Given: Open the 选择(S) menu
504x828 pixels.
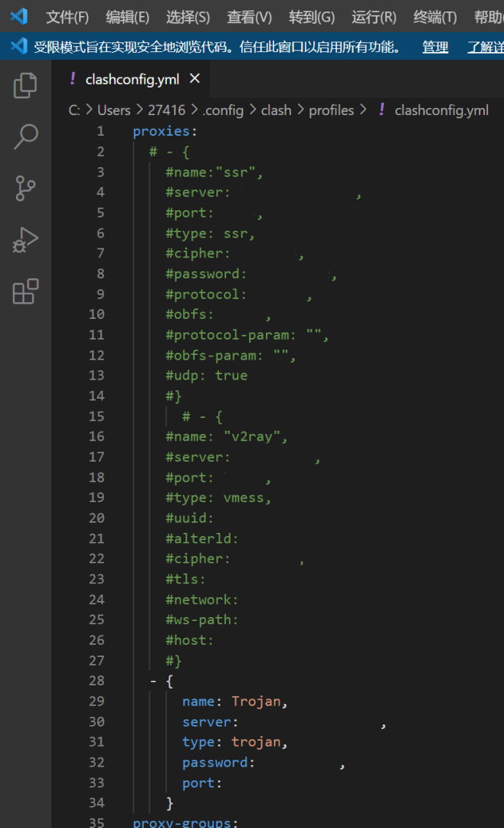Looking at the screenshot, I should tap(188, 17).
